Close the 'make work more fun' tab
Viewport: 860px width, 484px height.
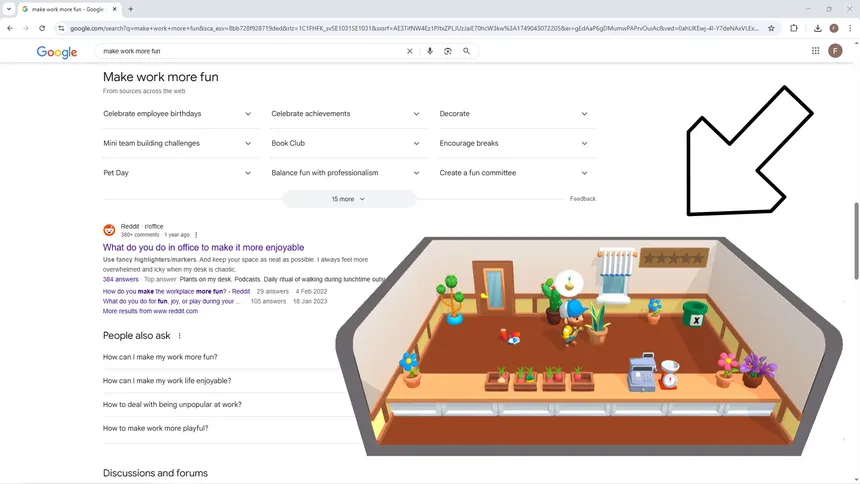pyautogui.click(x=115, y=9)
